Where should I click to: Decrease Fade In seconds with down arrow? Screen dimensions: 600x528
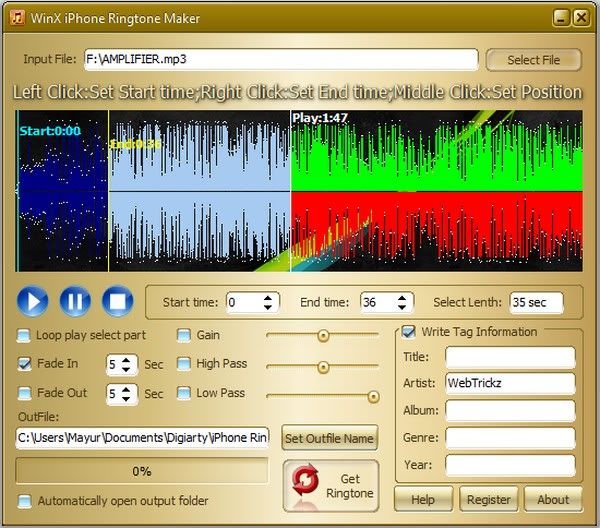click(126, 369)
